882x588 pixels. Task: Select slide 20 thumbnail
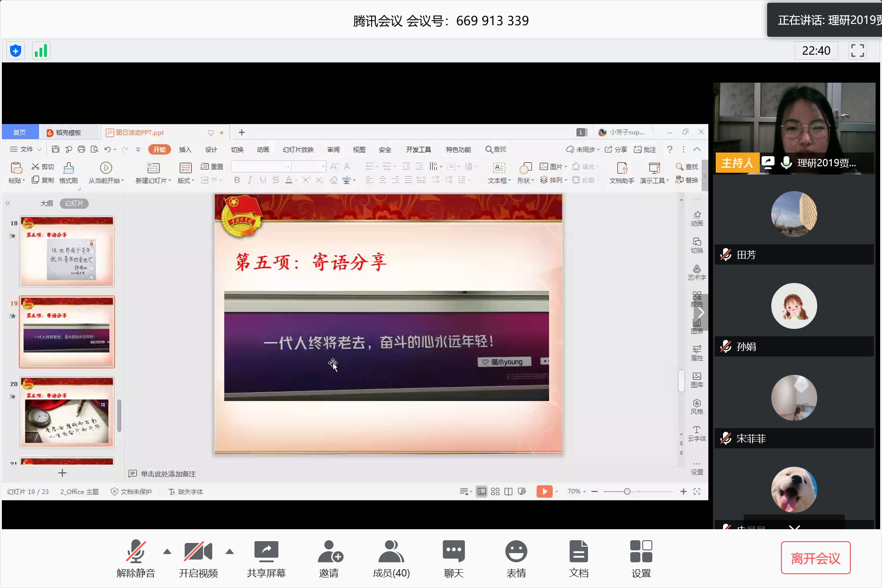click(x=67, y=412)
